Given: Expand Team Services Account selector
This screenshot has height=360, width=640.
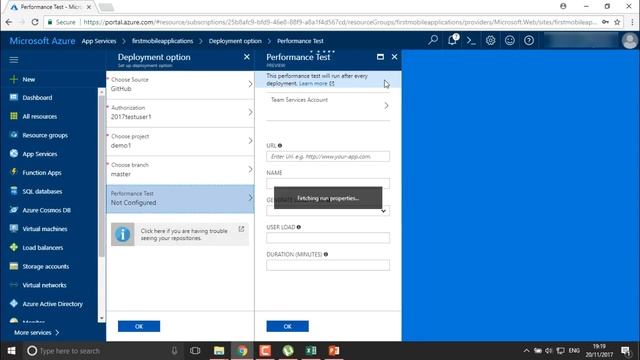Looking at the screenshot, I should click(328, 106).
